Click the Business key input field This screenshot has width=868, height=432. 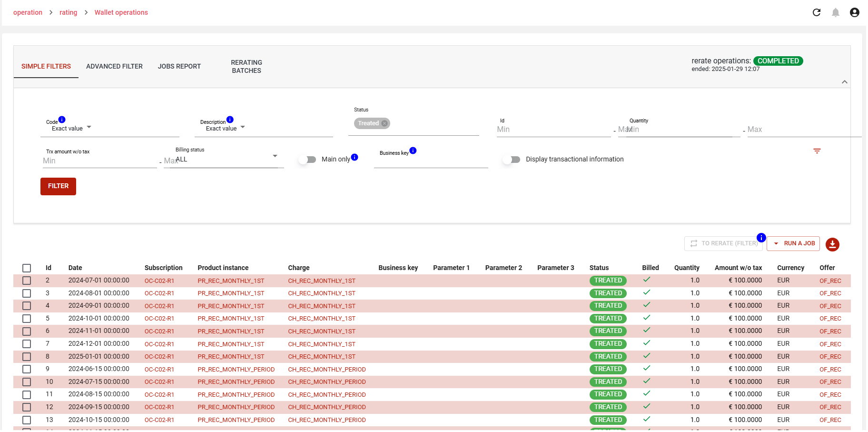pyautogui.click(x=431, y=162)
